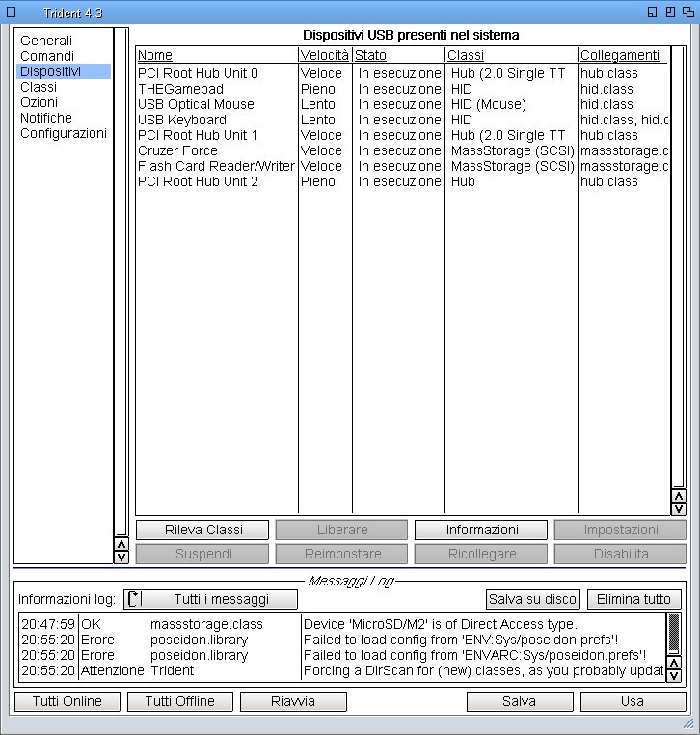
Task: Click the log messages scrollbar knob
Action: [x=674, y=634]
